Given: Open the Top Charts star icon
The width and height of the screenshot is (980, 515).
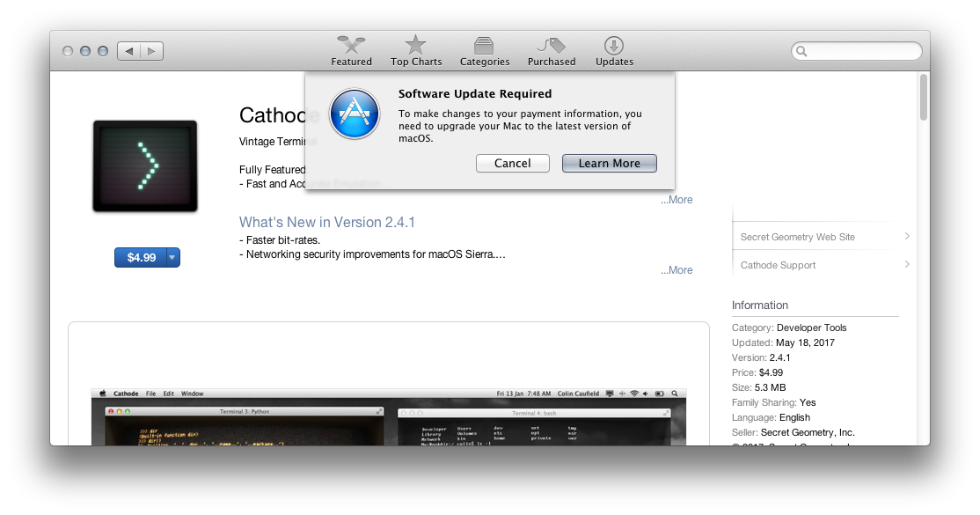Looking at the screenshot, I should 415,45.
